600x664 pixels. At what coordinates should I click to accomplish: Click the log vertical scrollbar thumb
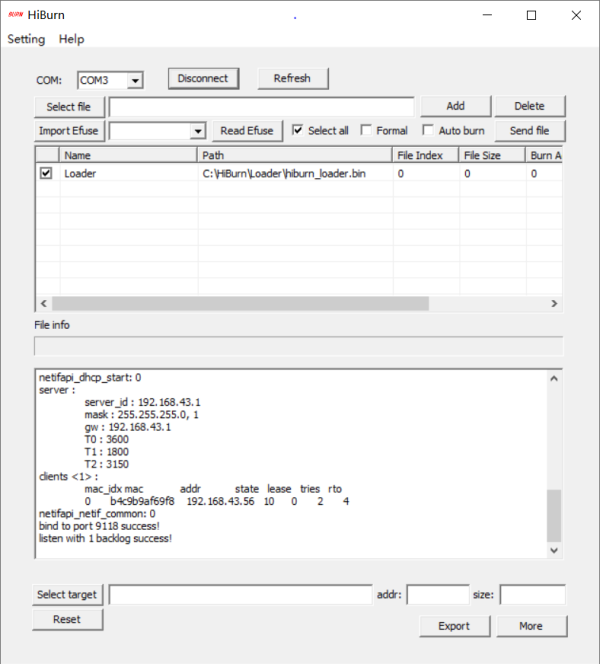coord(554,516)
